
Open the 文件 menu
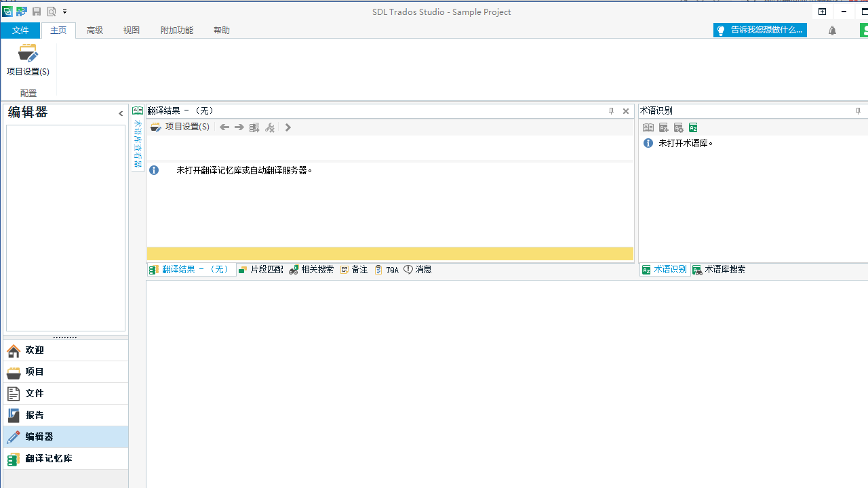(21, 30)
